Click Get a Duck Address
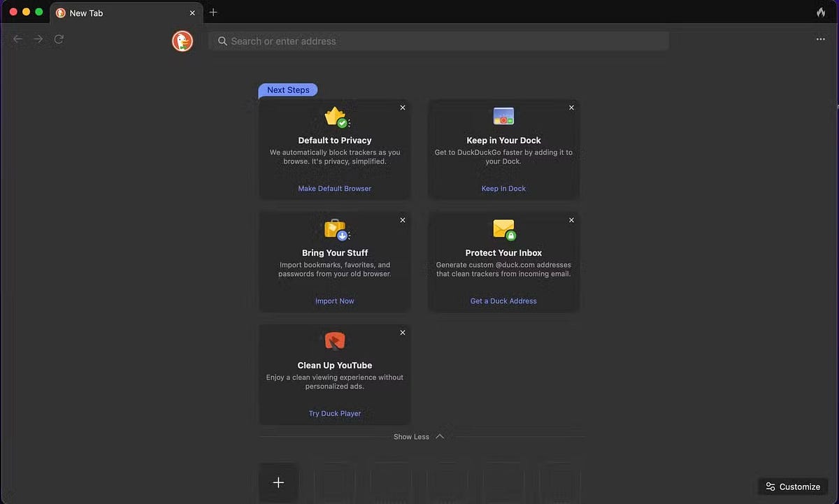This screenshot has height=504, width=839. tap(503, 301)
